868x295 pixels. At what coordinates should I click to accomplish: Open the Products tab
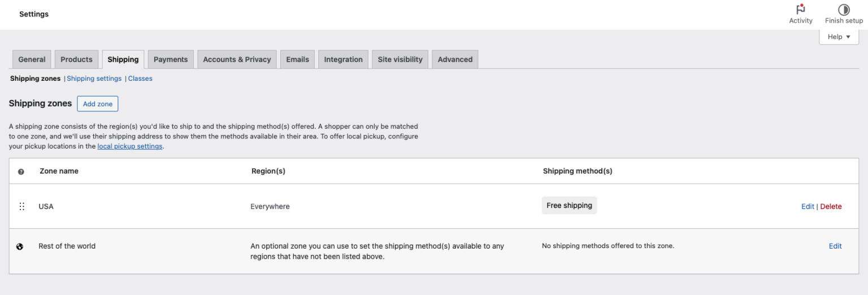point(76,59)
